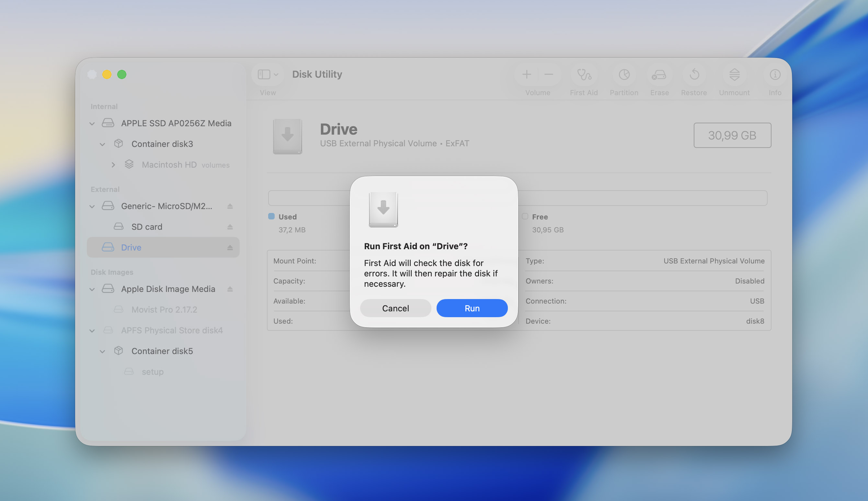Image resolution: width=868 pixels, height=501 pixels.
Task: Click the Free legend swatch
Action: point(525,216)
